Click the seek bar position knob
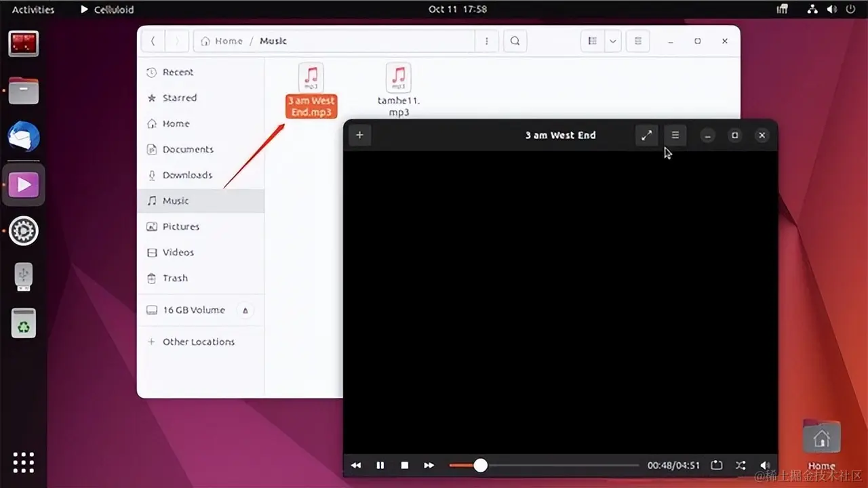The width and height of the screenshot is (868, 488). 480,465
